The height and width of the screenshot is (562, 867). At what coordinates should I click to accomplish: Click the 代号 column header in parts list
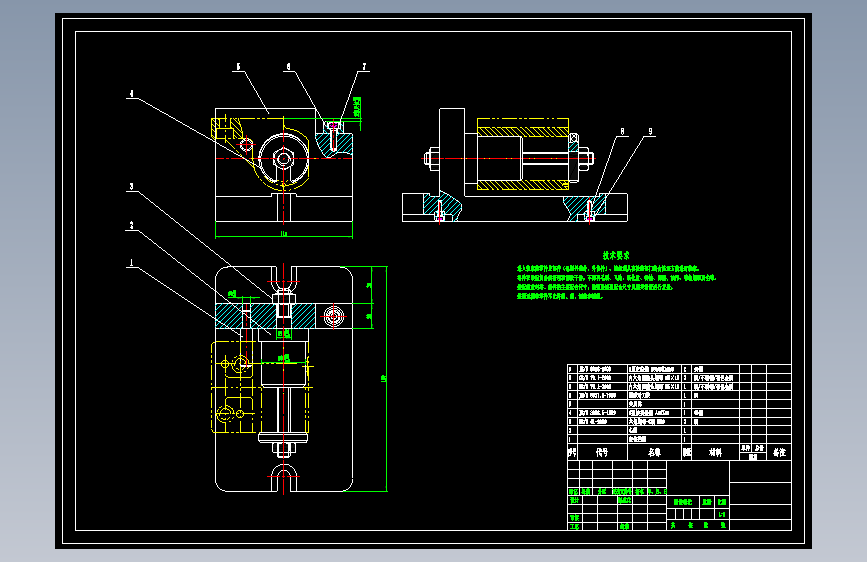coord(602,452)
